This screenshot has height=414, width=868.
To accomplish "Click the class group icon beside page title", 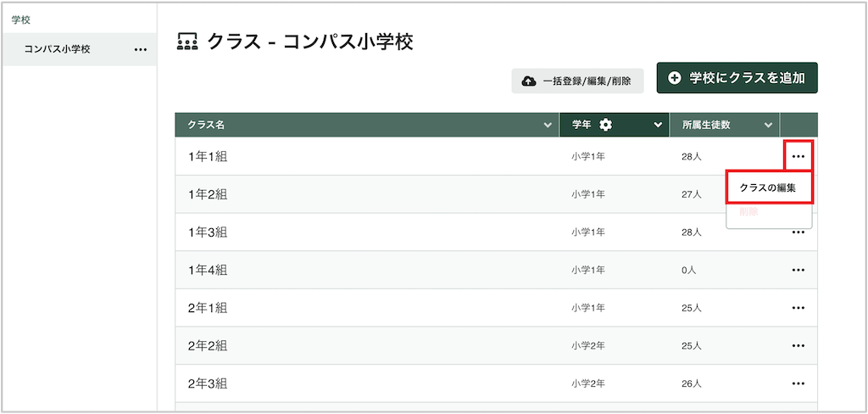I will click(x=187, y=42).
